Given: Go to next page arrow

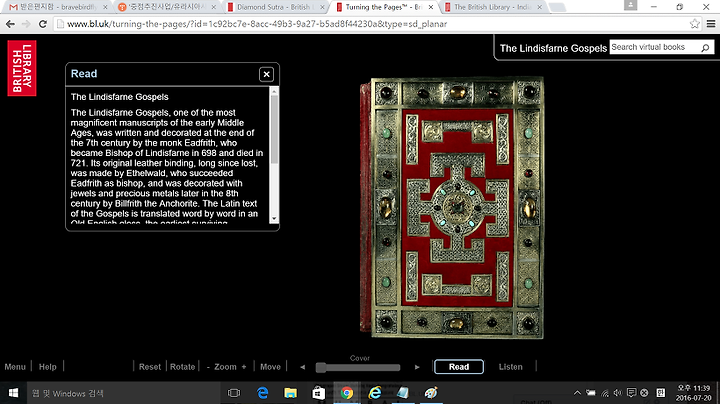Looking at the screenshot, I should 417,367.
